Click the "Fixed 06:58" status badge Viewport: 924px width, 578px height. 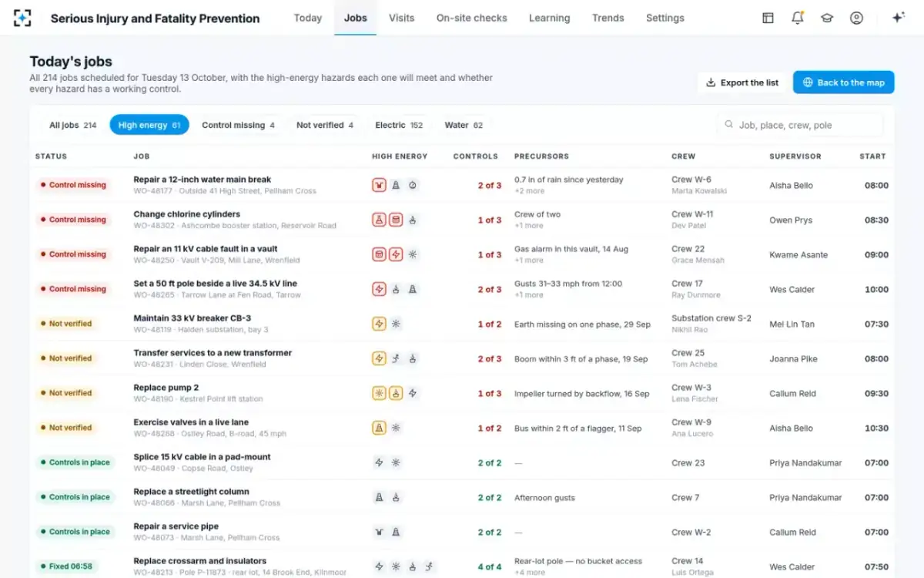click(69, 566)
